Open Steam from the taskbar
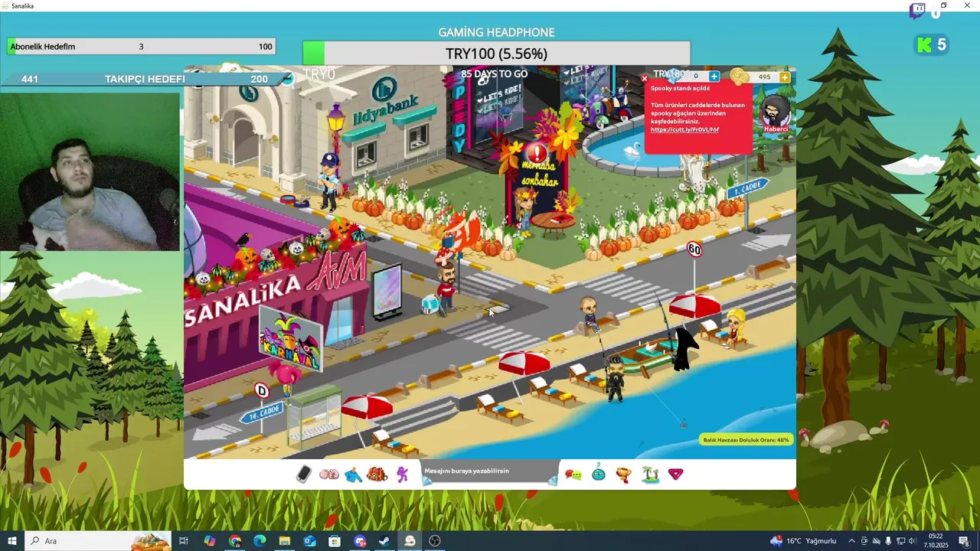Screen dimensions: 980x551 pos(384,541)
